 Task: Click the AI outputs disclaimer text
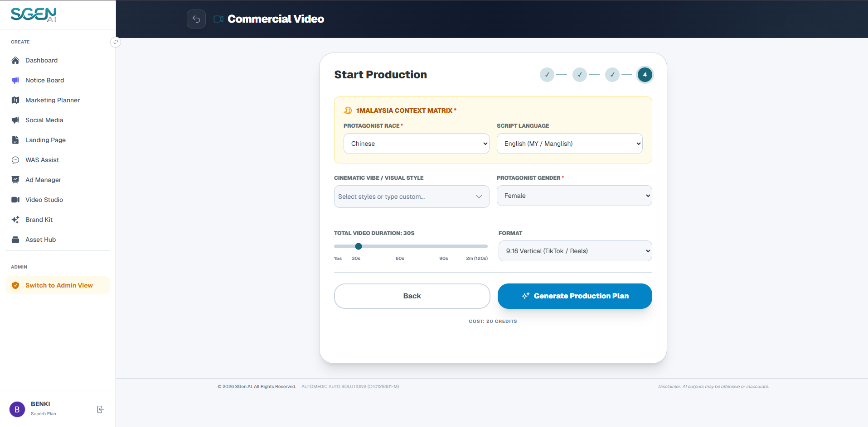click(x=713, y=387)
